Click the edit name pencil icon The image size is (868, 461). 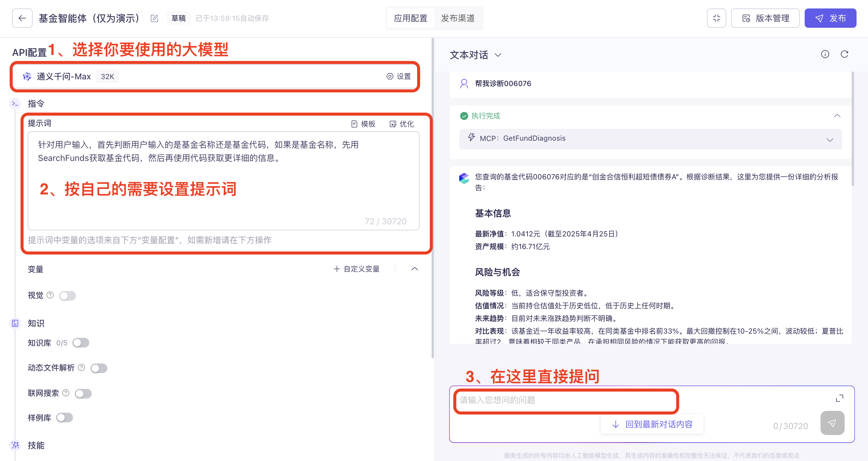coord(154,18)
